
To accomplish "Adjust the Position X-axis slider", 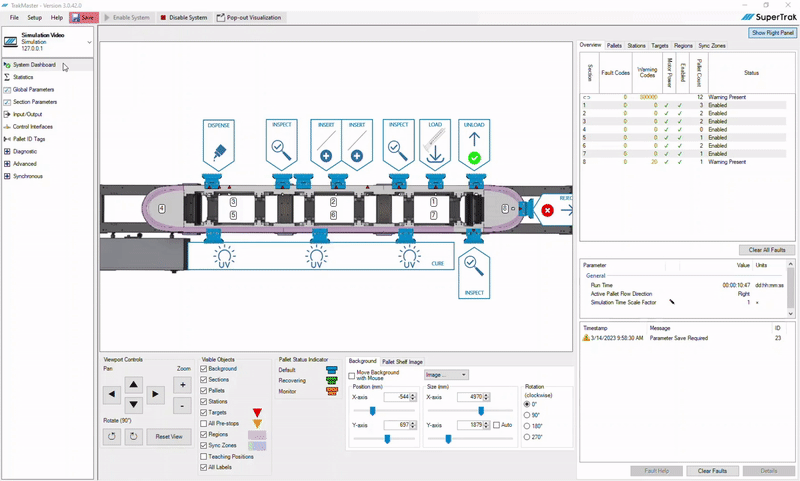I will [373, 410].
